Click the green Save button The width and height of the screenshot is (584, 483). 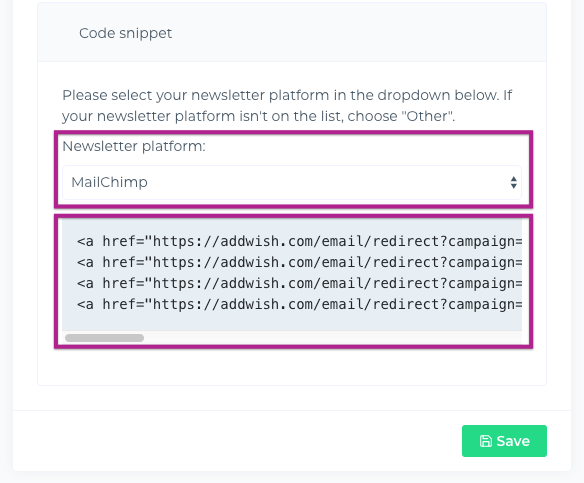pos(504,441)
